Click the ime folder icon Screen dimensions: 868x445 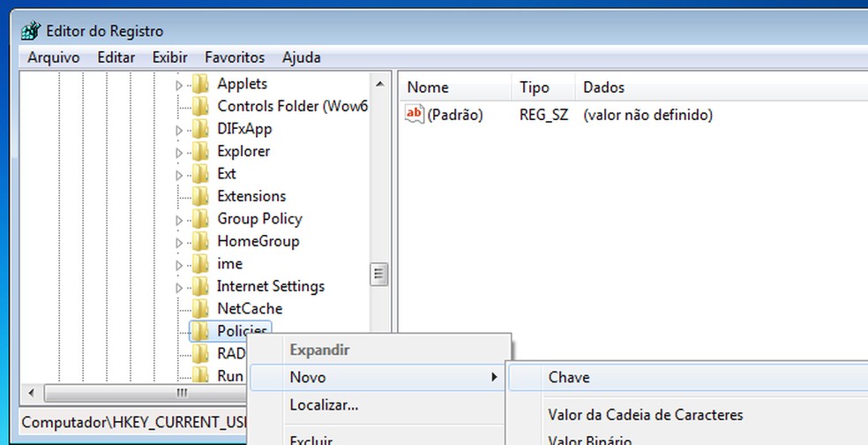point(200,264)
